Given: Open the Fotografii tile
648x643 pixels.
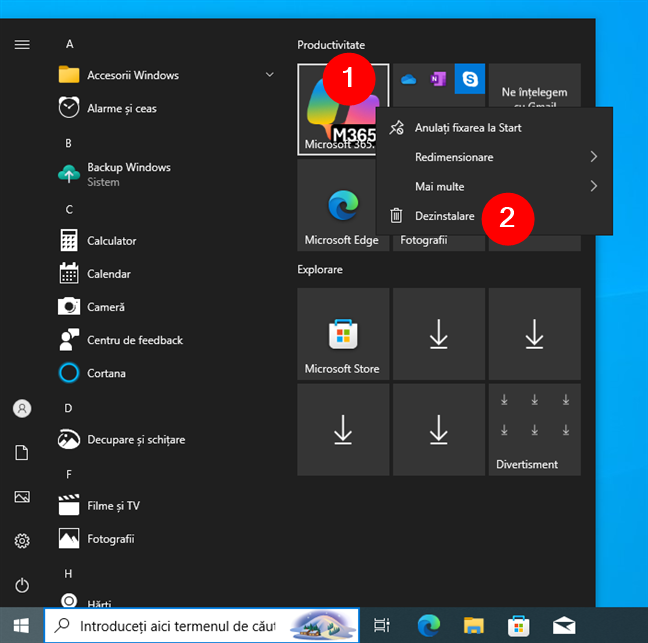Looking at the screenshot, I should [438, 241].
